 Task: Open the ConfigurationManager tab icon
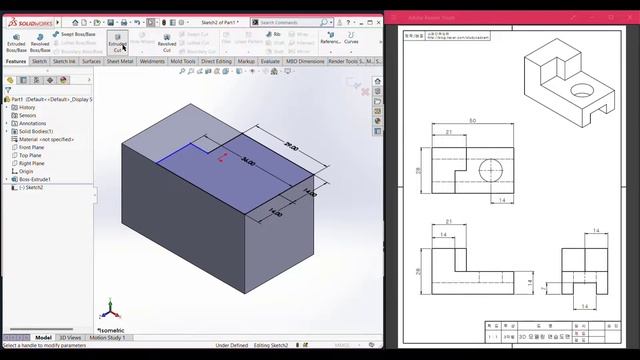coord(36,80)
